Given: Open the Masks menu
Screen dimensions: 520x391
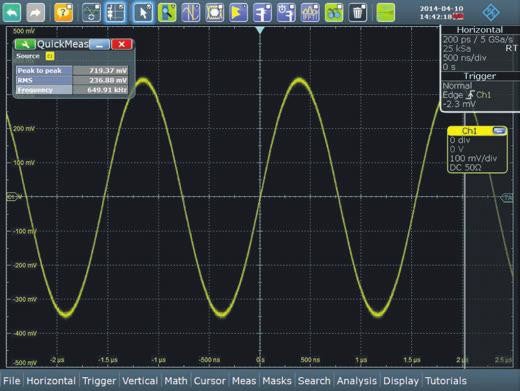Looking at the screenshot, I should [x=277, y=381].
